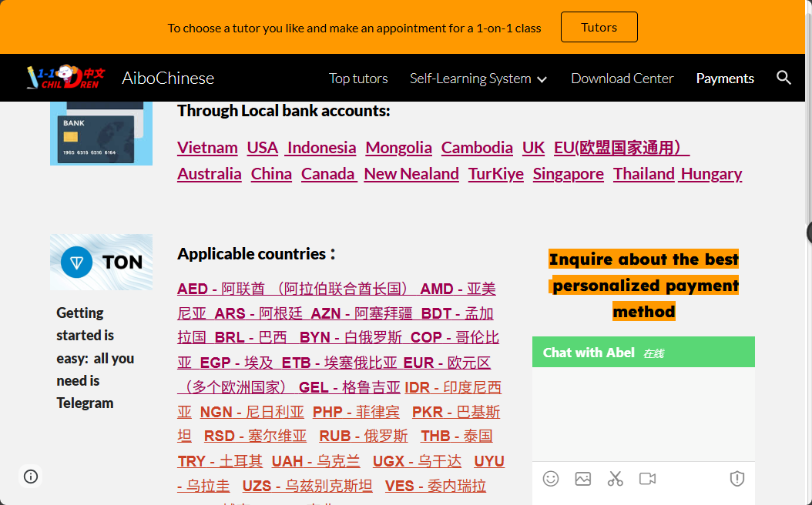Go to Download Center page
The width and height of the screenshot is (812, 505).
(x=622, y=78)
